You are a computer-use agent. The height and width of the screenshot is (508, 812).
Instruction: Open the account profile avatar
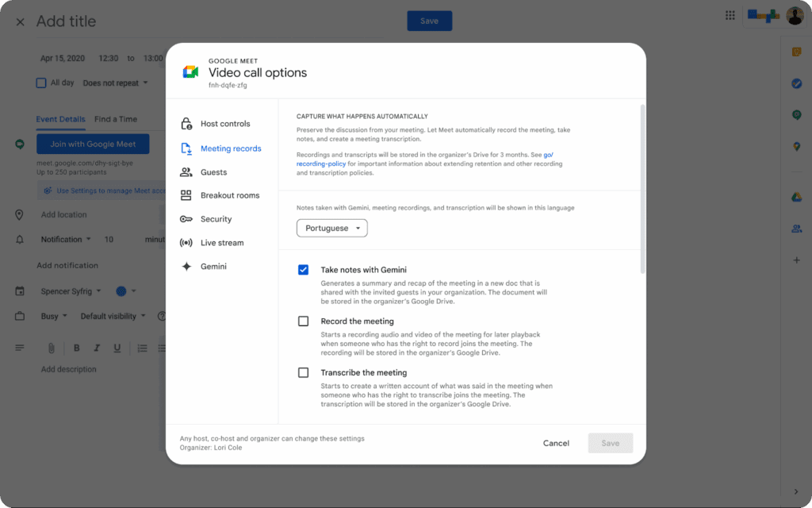(x=795, y=16)
